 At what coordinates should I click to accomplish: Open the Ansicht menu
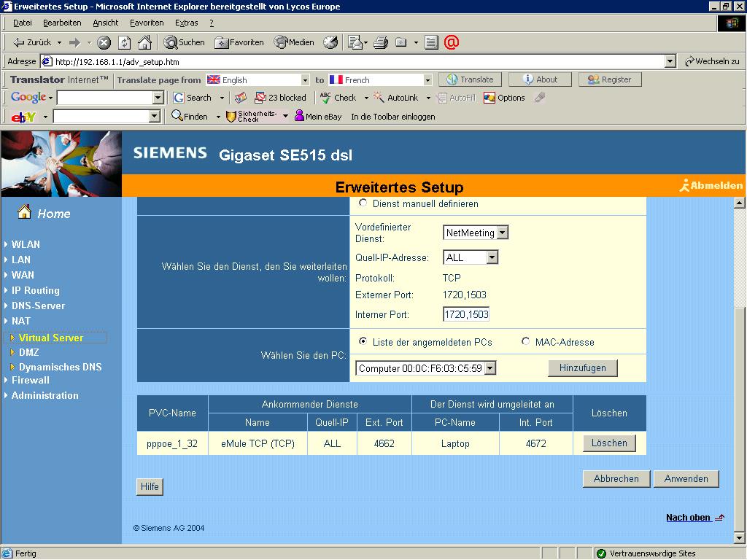(x=105, y=23)
